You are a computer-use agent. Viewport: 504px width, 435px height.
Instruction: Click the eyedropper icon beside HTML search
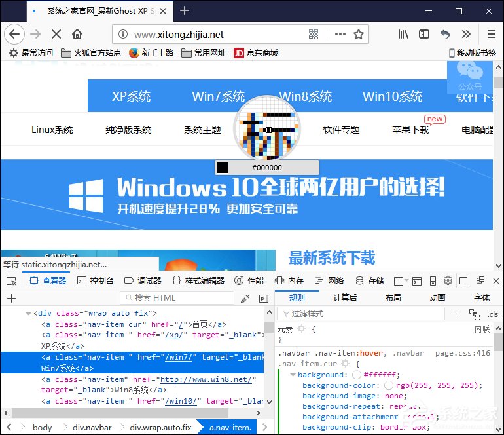[x=245, y=298]
